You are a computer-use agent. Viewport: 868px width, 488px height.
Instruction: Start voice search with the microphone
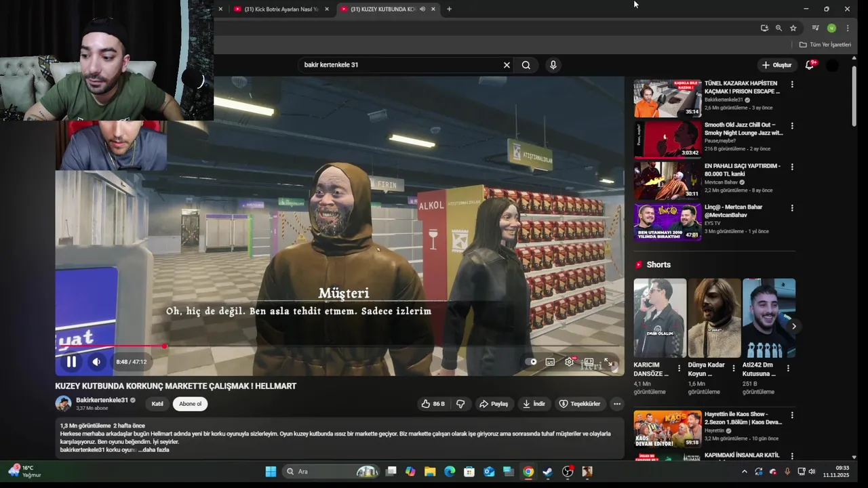(x=553, y=65)
